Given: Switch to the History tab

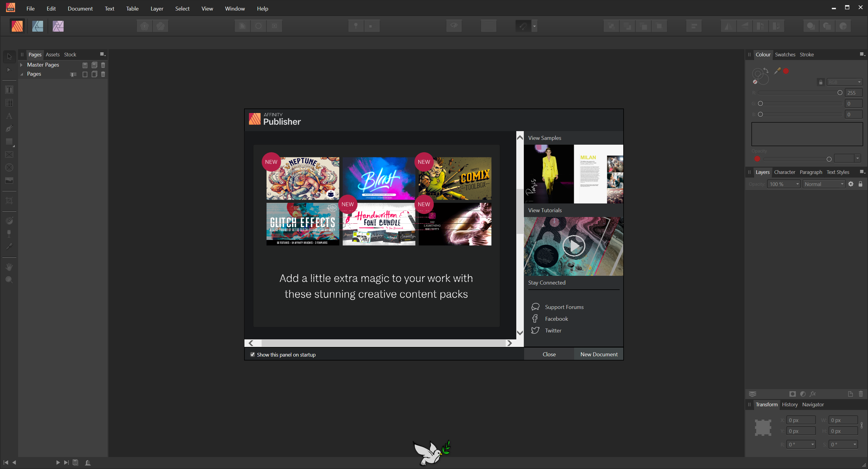Looking at the screenshot, I should tap(790, 404).
